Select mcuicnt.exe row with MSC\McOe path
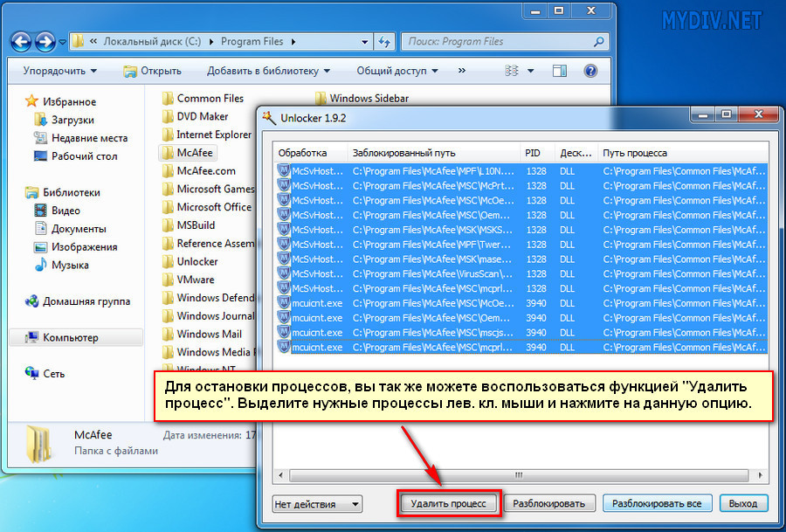 (x=521, y=303)
